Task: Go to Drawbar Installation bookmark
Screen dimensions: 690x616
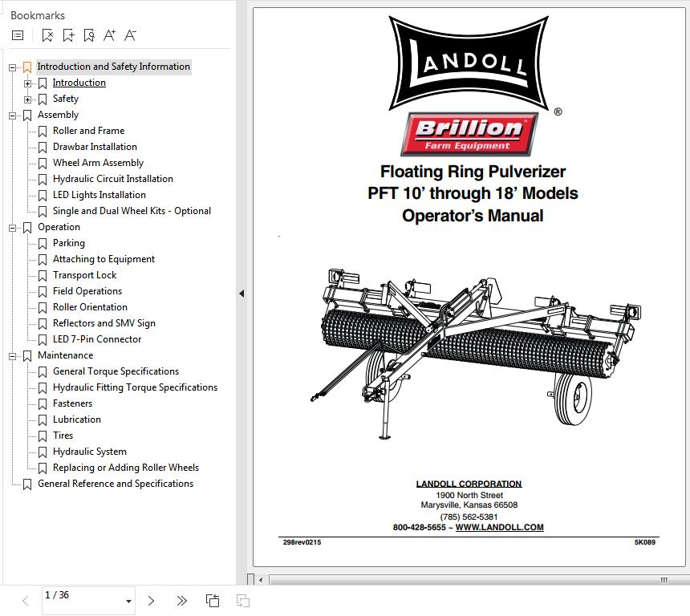Action: point(95,147)
